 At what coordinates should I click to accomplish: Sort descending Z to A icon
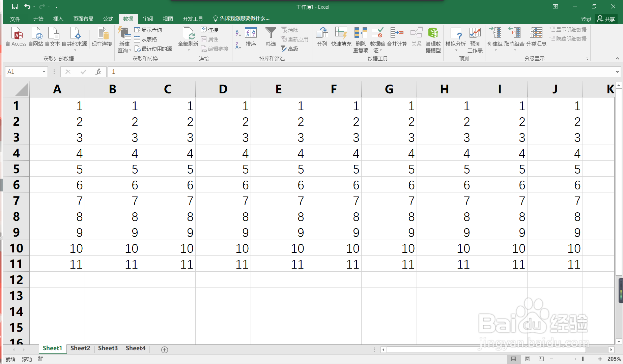click(x=238, y=45)
